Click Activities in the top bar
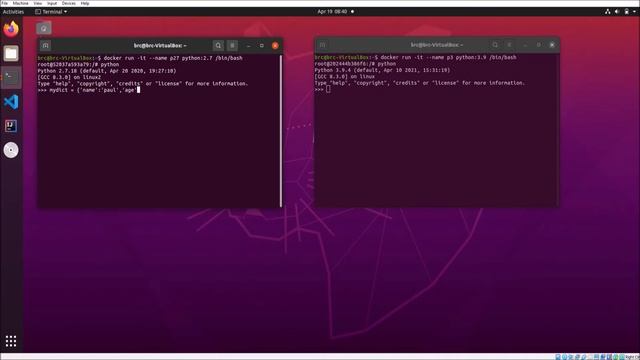 point(13,11)
